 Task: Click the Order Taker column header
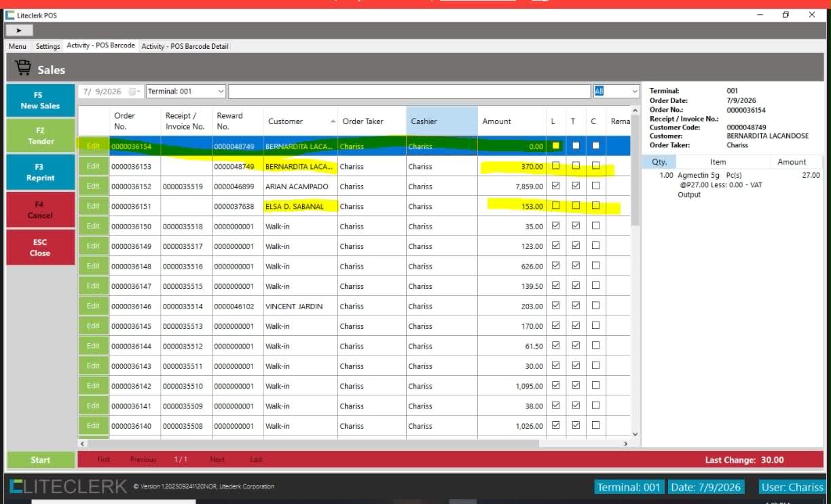coord(372,121)
